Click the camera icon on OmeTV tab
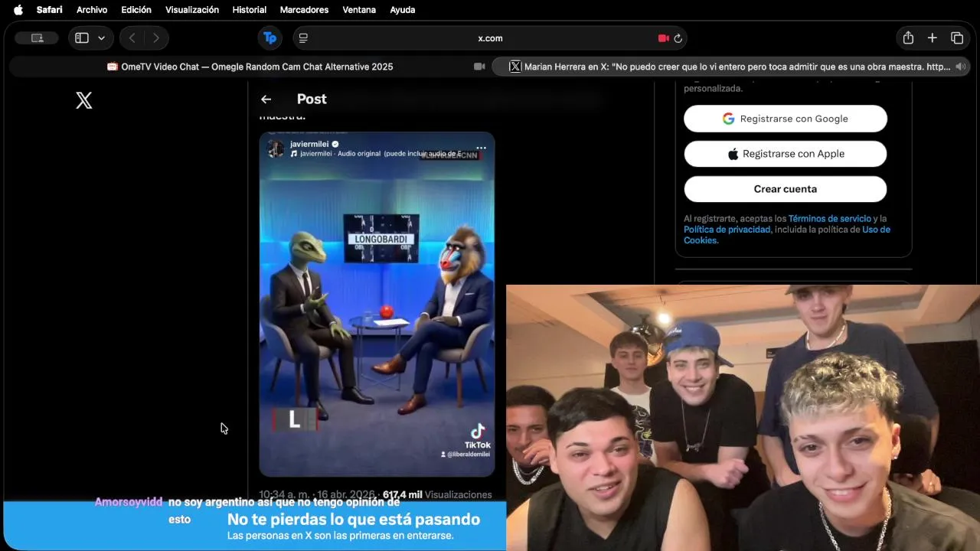Image resolution: width=980 pixels, height=551 pixels. 479,67
